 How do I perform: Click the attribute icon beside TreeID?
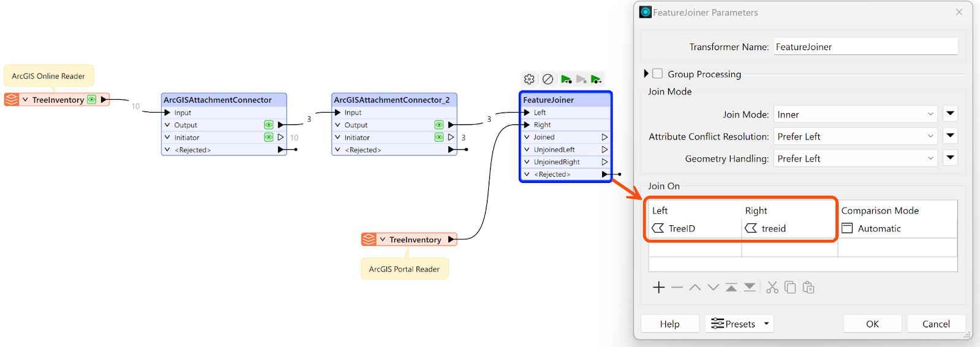(x=658, y=228)
